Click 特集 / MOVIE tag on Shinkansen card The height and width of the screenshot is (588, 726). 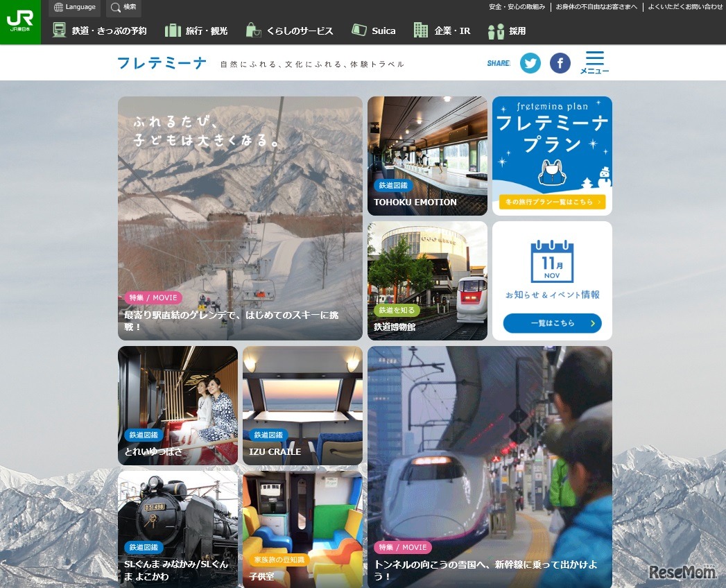[403, 547]
